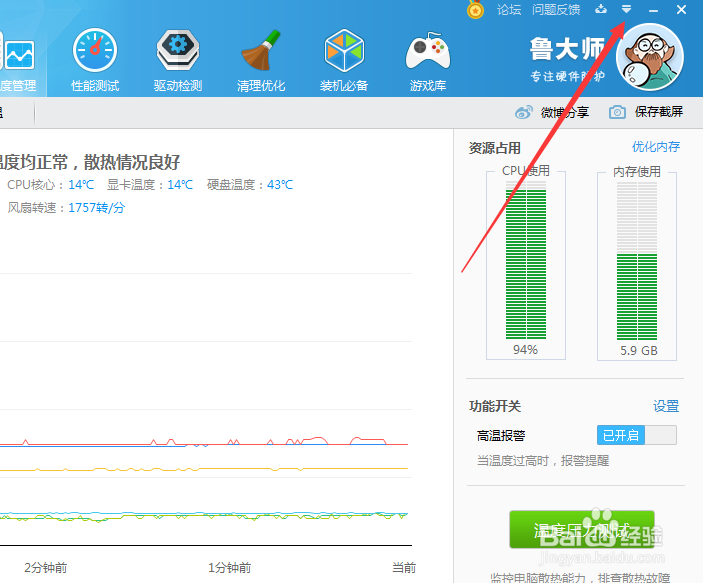Open the 设置 settings link
This screenshot has width=703, height=583.
point(666,406)
